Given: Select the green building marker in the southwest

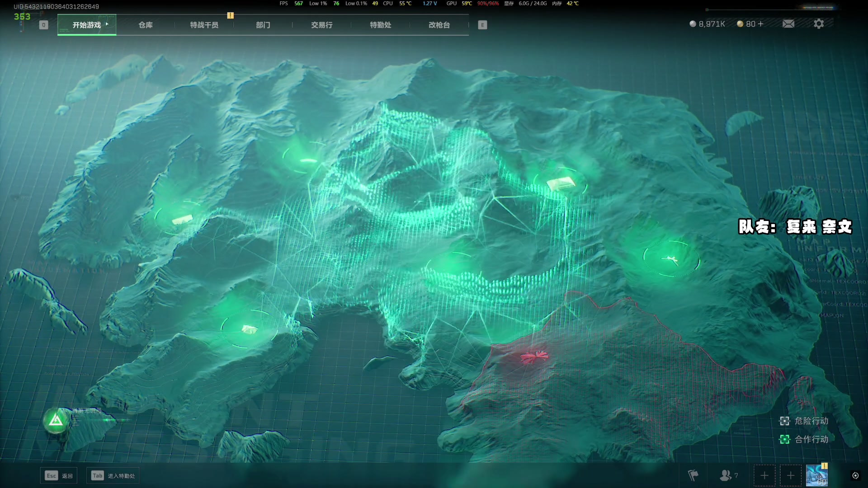Looking at the screenshot, I should click(x=249, y=329).
